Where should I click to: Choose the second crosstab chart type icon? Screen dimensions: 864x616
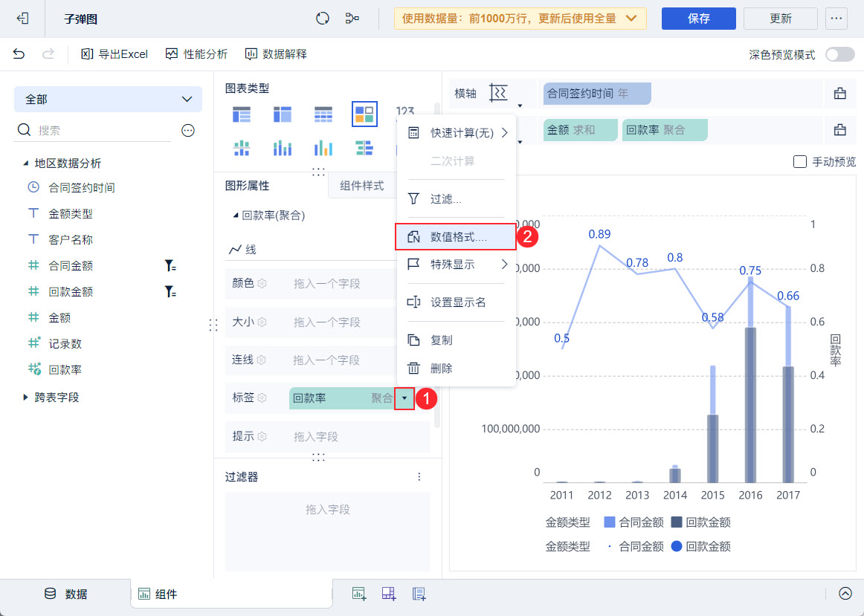click(x=282, y=114)
